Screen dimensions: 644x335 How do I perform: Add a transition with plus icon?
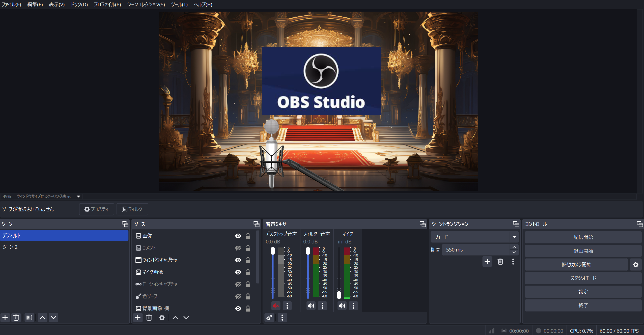487,262
